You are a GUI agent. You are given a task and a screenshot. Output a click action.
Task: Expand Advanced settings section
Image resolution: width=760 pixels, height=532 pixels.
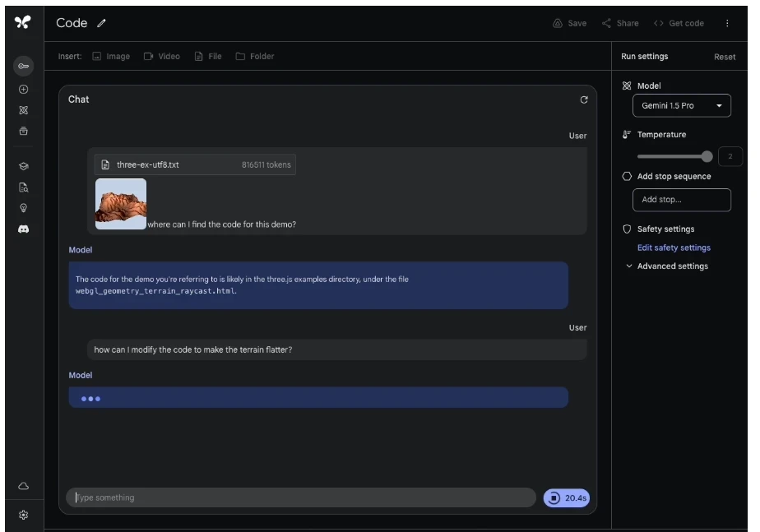click(x=666, y=266)
